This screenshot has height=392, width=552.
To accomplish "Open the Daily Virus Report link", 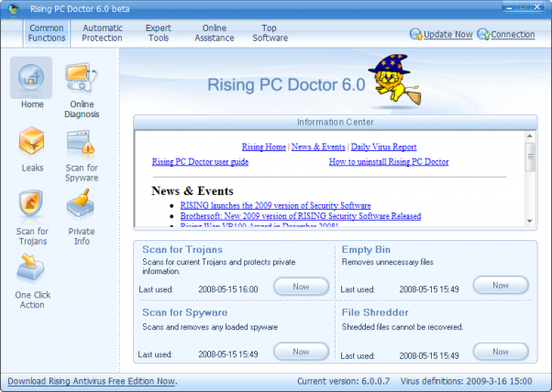I will [x=383, y=147].
